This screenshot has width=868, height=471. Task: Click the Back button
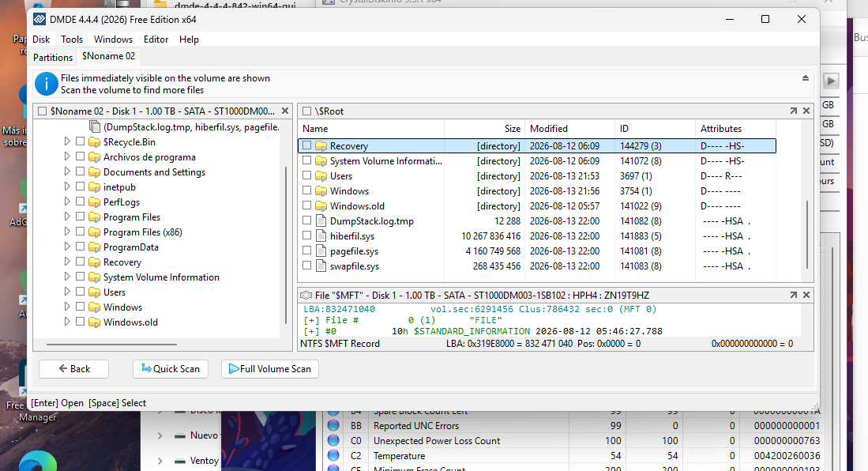pos(74,369)
